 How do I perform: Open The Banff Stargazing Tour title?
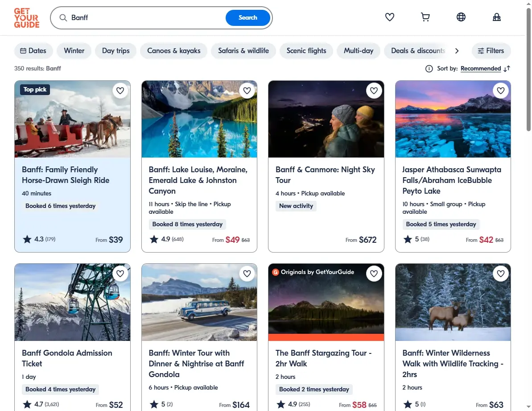323,358
